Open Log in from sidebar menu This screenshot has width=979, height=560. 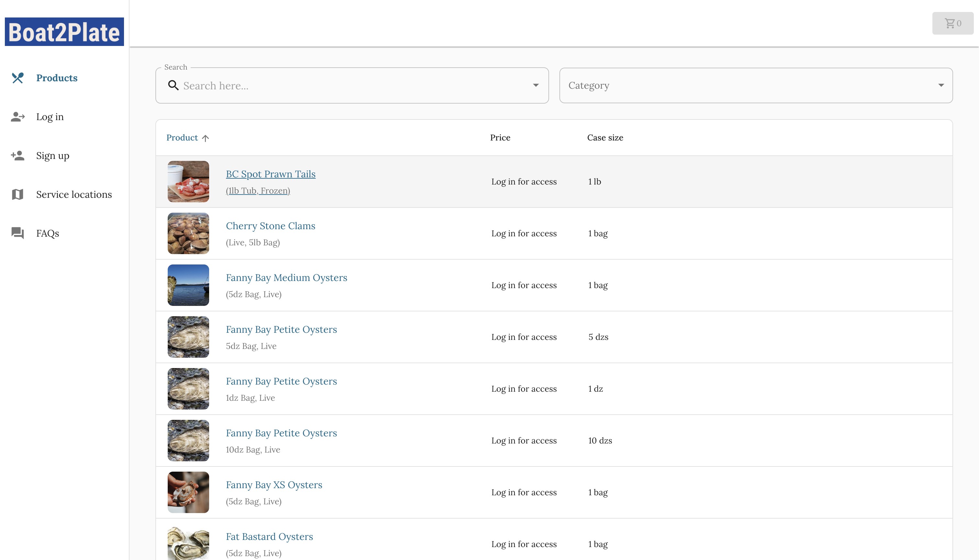pos(50,117)
